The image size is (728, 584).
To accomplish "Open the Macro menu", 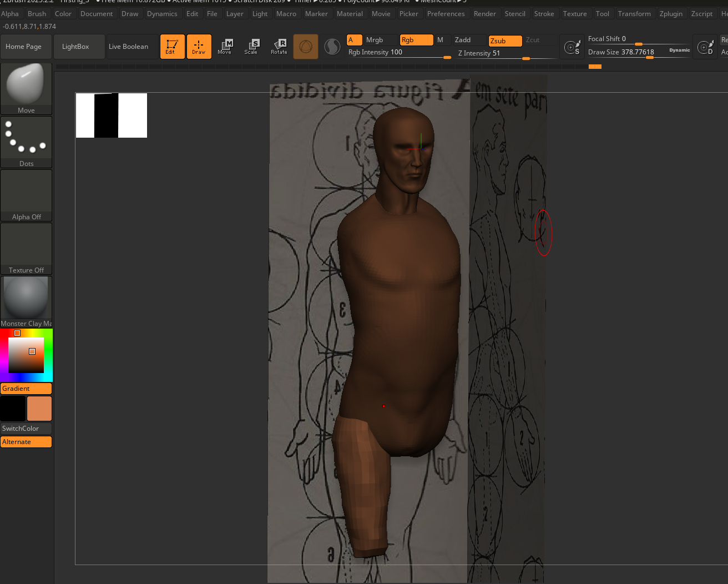I will click(x=286, y=14).
